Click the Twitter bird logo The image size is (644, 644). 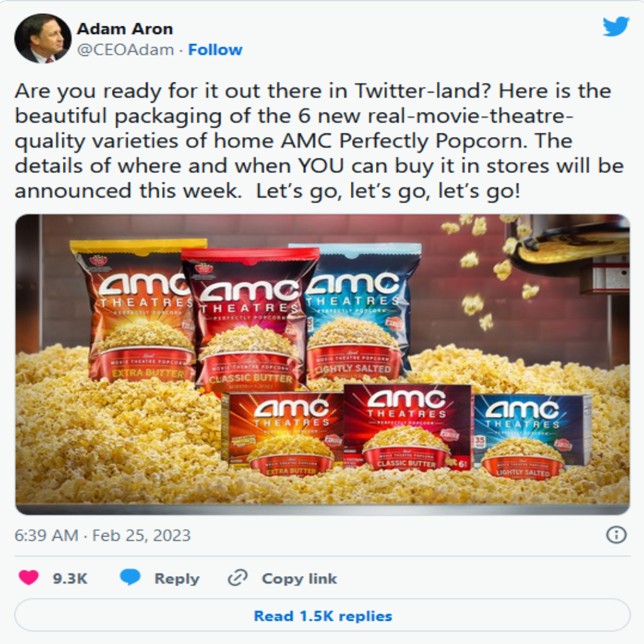click(616, 26)
